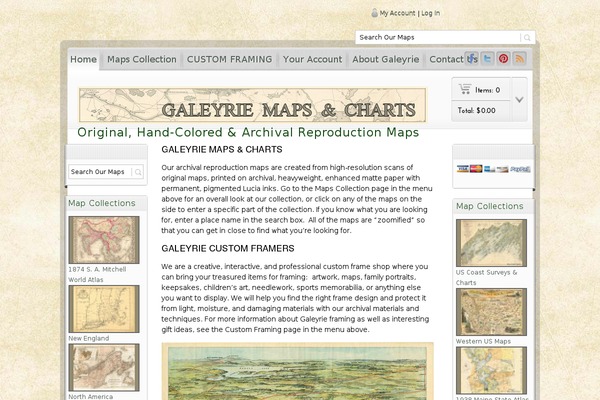
Task: Open the North America map thumbnail
Action: [104, 367]
